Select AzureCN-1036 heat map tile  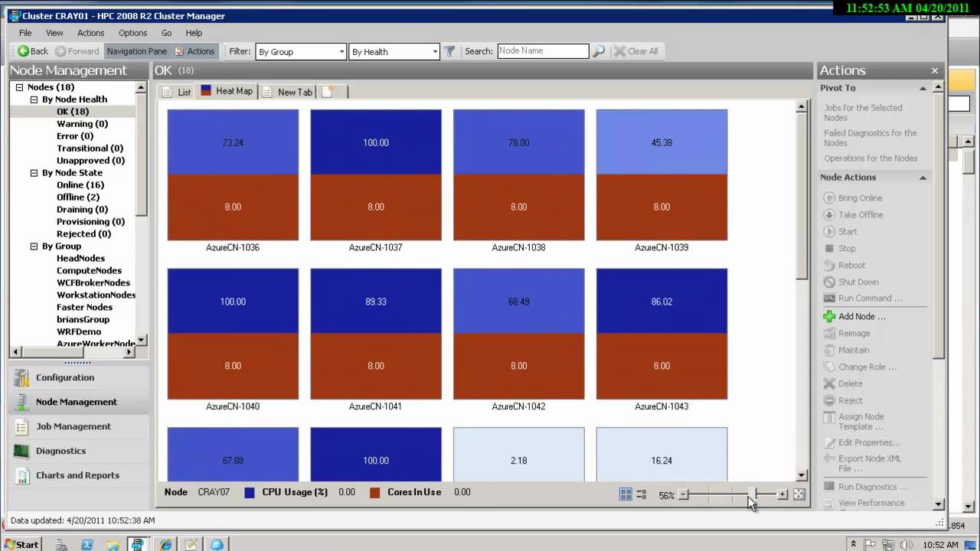coord(233,175)
